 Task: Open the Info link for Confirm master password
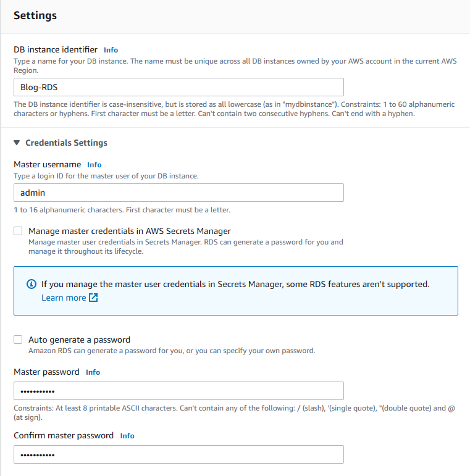point(127,436)
